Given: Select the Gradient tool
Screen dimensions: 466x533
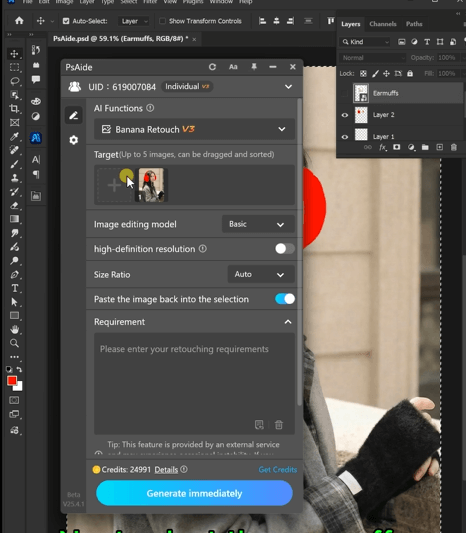Looking at the screenshot, I should click(x=14, y=219).
